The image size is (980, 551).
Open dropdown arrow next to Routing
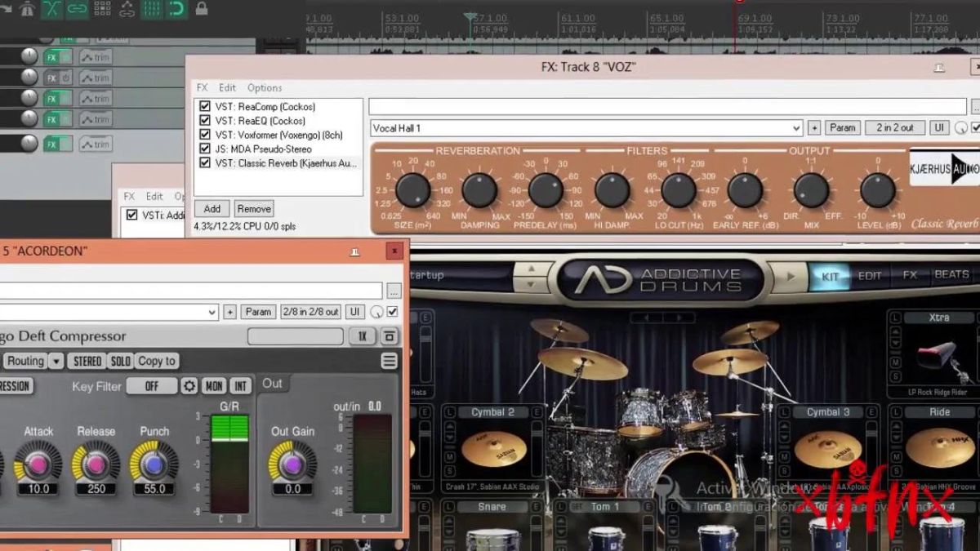pyautogui.click(x=56, y=361)
